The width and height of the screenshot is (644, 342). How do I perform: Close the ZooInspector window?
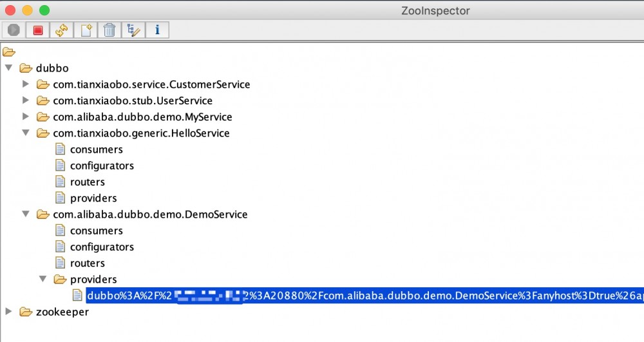click(10, 10)
